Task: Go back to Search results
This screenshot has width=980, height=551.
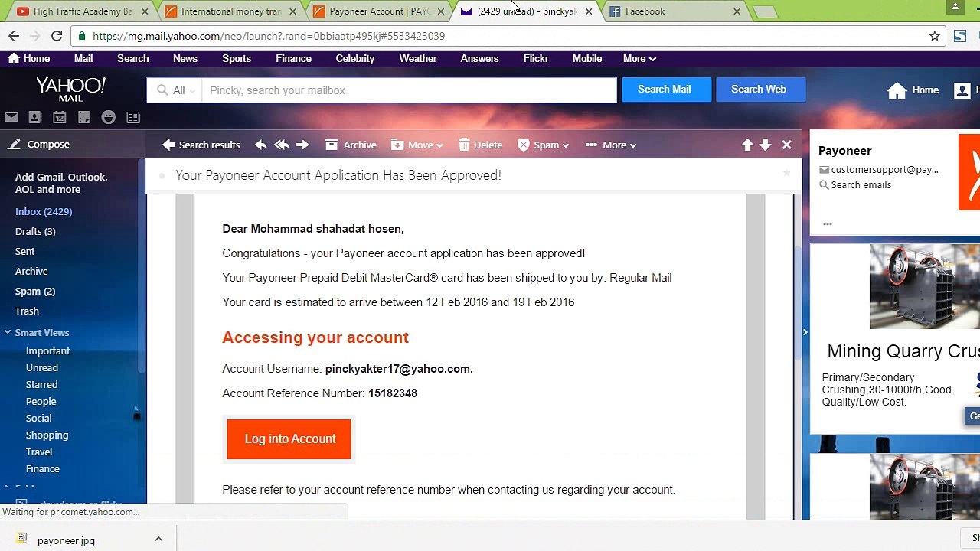Action: click(x=201, y=145)
